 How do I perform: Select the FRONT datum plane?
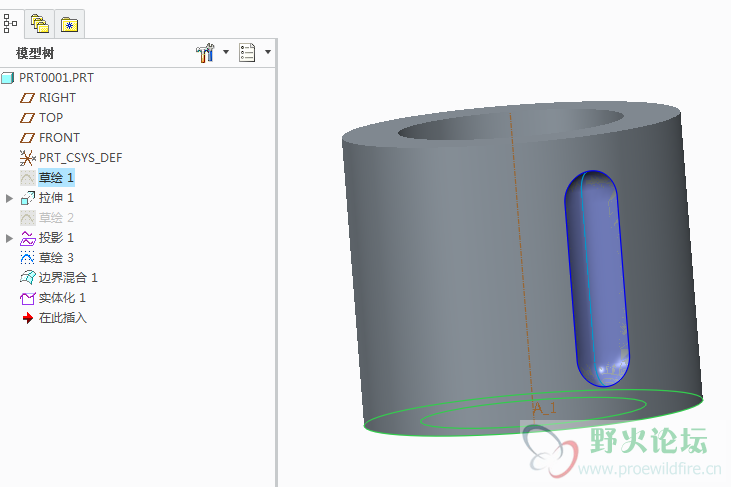coord(59,138)
